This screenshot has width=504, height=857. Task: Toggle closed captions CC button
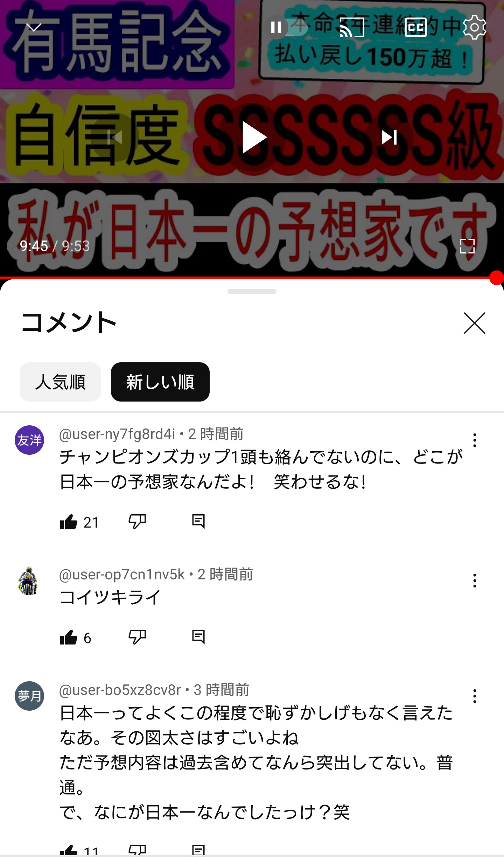[416, 27]
